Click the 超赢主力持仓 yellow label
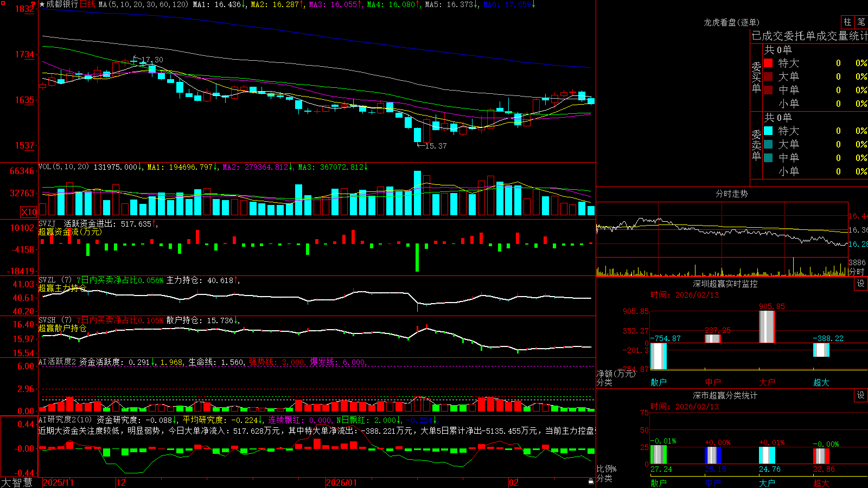This screenshot has width=868, height=488. pyautogui.click(x=62, y=288)
